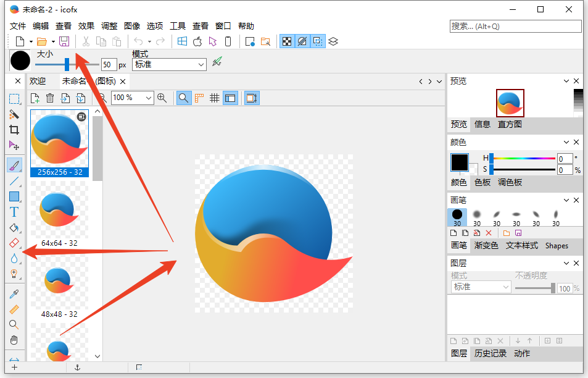Click the zoom in magnifier icon
This screenshot has height=378, width=588.
162,98
